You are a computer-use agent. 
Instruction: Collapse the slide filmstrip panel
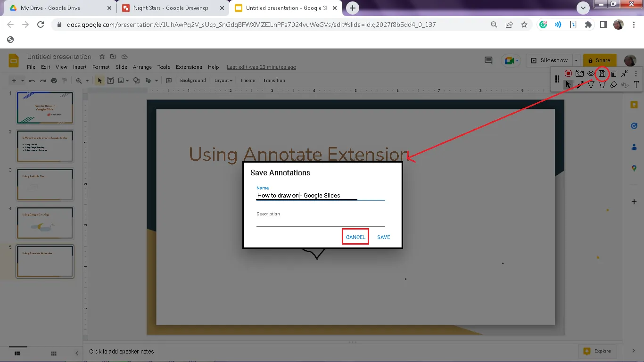click(x=77, y=353)
